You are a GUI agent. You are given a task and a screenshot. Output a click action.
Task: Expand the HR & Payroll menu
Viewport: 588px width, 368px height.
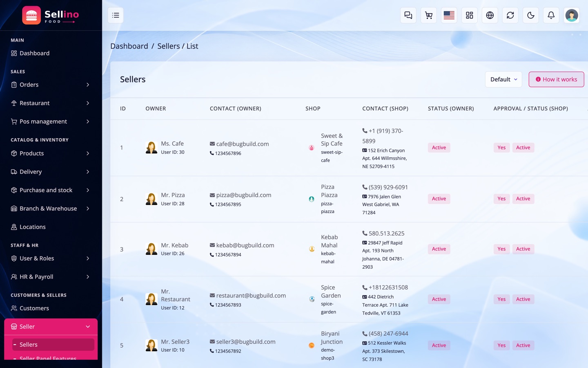pos(51,277)
